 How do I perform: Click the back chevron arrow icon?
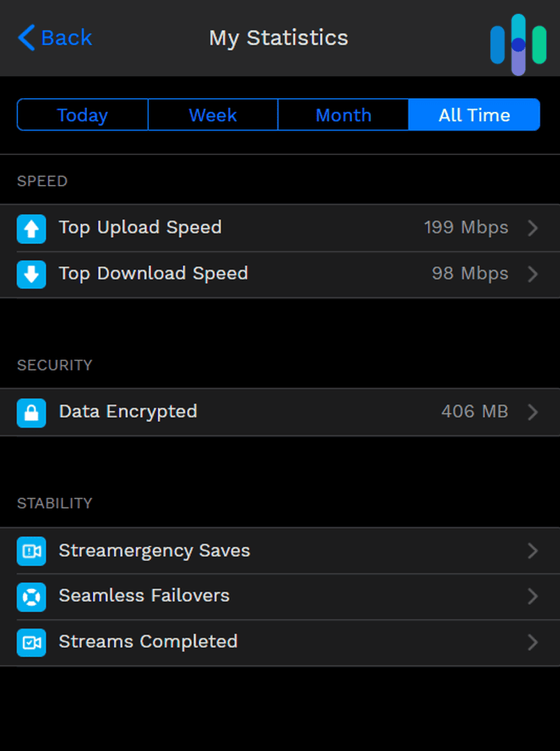[x=26, y=37]
